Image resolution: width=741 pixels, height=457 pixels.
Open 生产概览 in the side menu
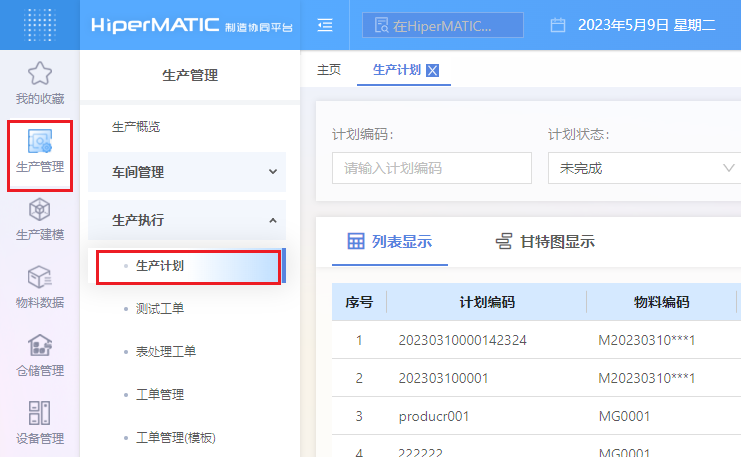coord(136,127)
